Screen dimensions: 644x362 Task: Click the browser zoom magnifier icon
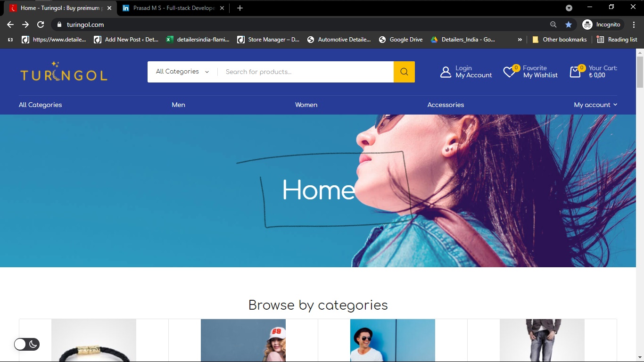553,25
